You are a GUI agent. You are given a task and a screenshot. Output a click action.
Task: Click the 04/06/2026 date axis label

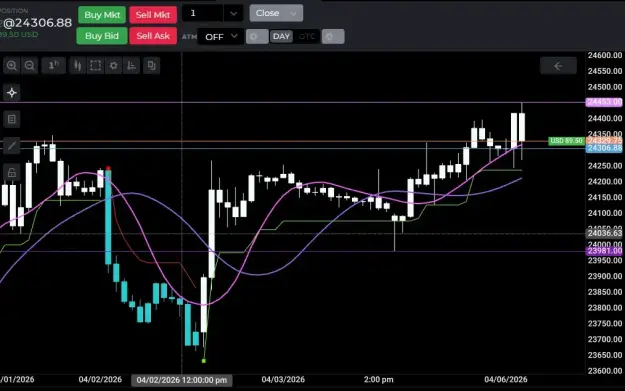coord(506,379)
